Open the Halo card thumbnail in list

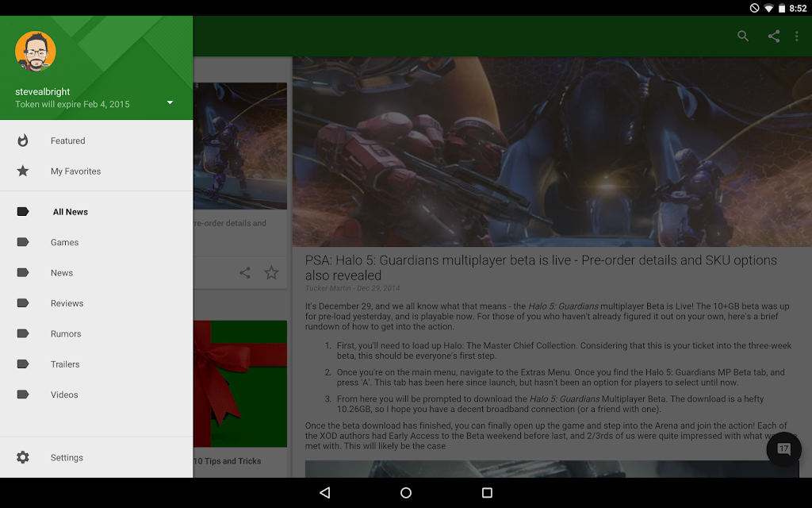tap(239, 146)
